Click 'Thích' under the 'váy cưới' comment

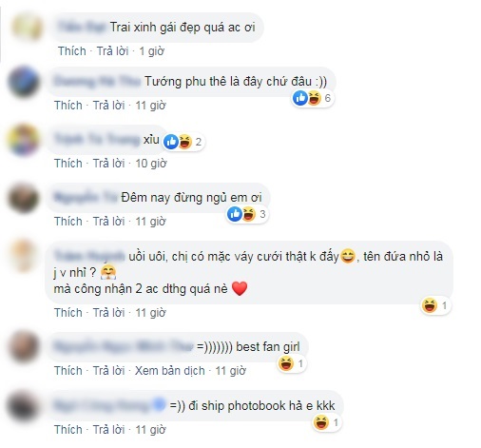(x=68, y=313)
